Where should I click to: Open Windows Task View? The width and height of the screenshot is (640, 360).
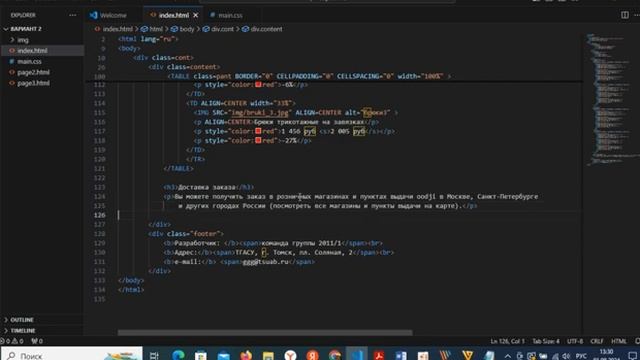[154, 355]
